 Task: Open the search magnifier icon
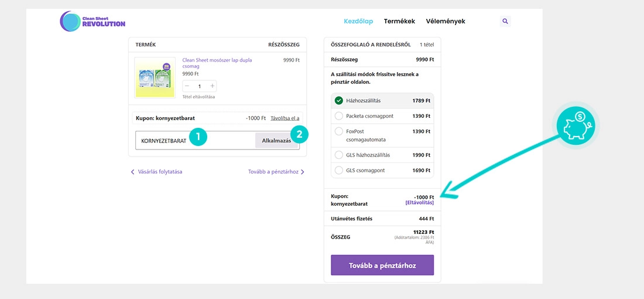coord(505,21)
